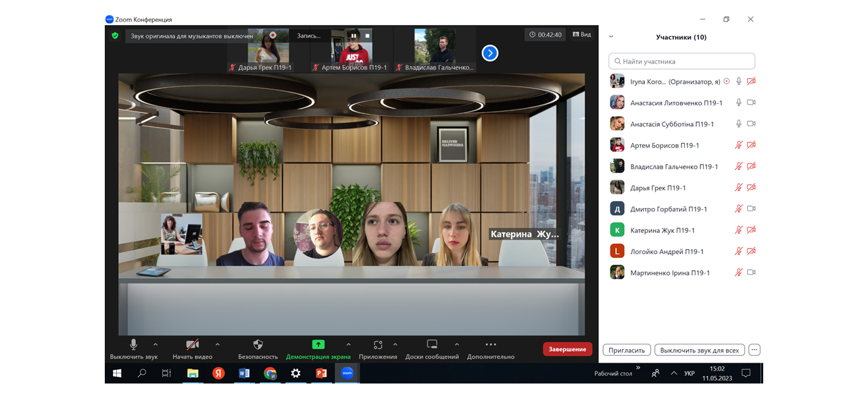Click Анастасия Литовченко's camera icon
The width and height of the screenshot is (868, 397).
pyautogui.click(x=751, y=103)
